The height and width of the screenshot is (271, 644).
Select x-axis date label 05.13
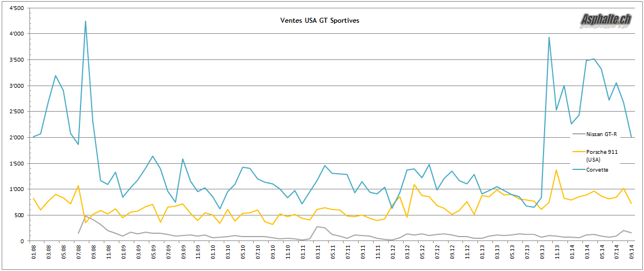512,252
